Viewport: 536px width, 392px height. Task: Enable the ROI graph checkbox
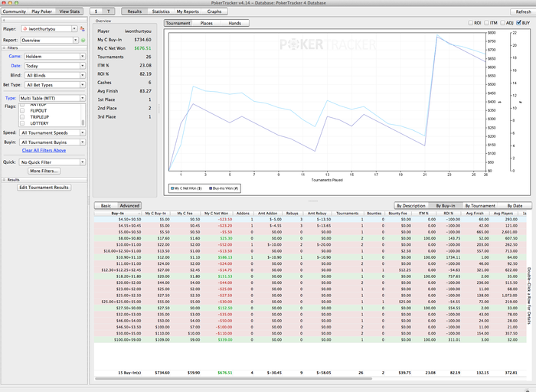(470, 23)
